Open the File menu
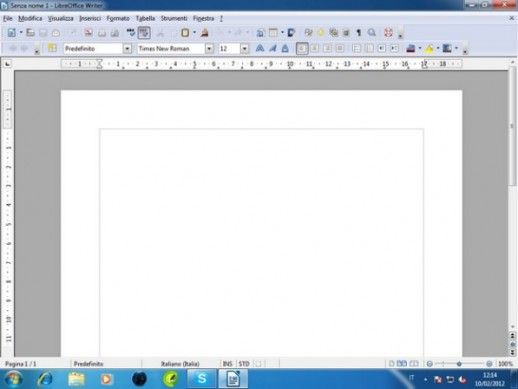Viewport: 518px width, 389px height. pyautogui.click(x=7, y=18)
